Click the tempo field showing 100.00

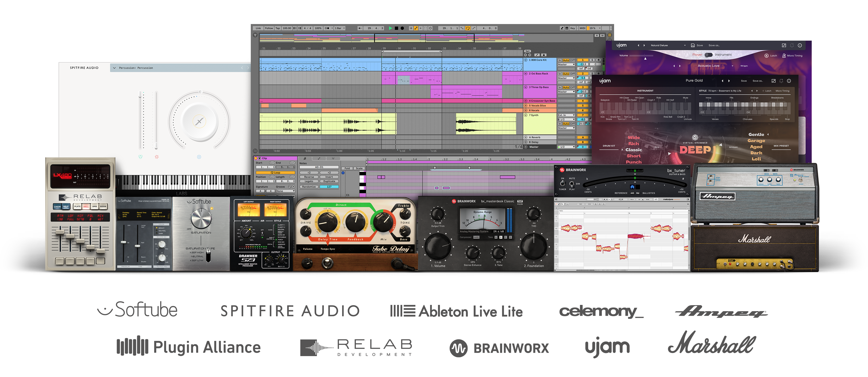click(x=287, y=28)
